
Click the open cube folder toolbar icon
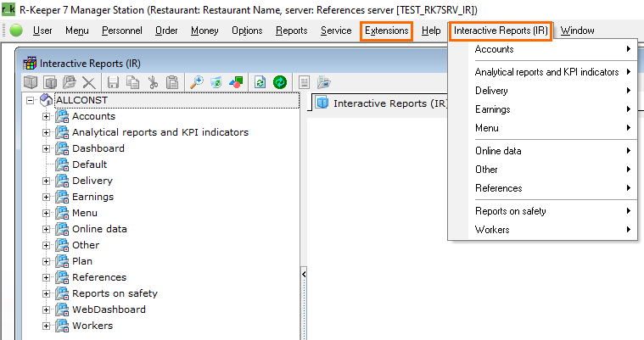(70, 82)
